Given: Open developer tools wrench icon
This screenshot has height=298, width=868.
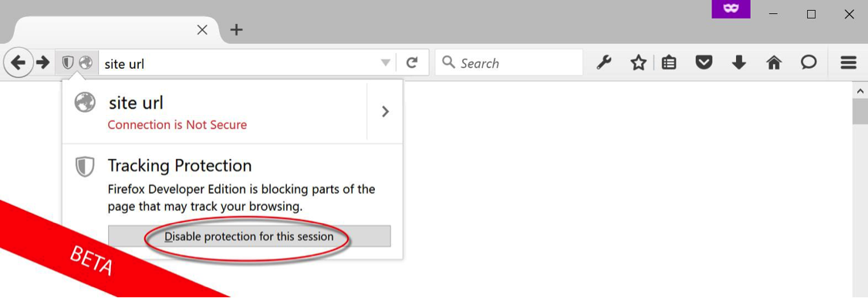Looking at the screenshot, I should 604,63.
